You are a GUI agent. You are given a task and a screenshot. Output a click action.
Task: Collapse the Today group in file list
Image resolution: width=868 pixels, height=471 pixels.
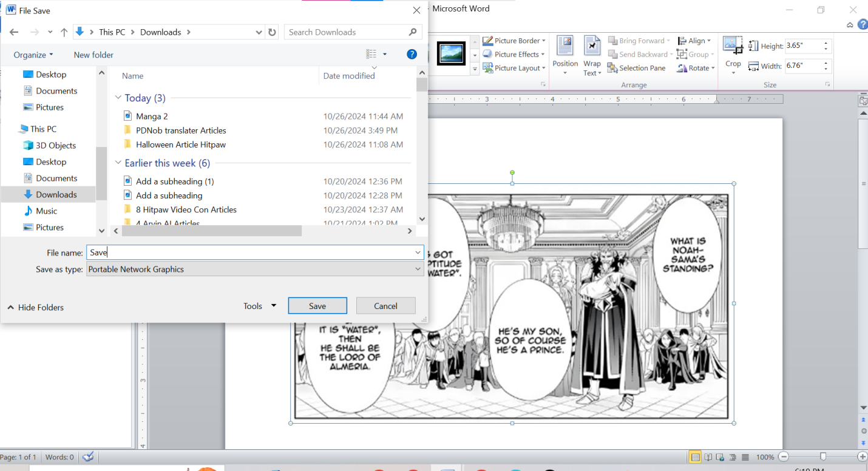[x=118, y=98]
